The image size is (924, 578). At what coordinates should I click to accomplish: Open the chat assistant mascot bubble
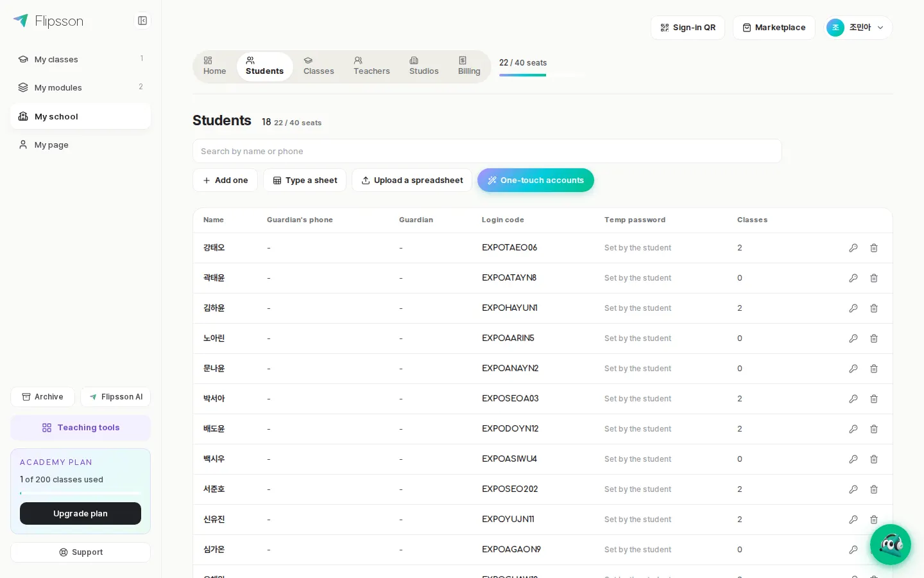pos(891,545)
